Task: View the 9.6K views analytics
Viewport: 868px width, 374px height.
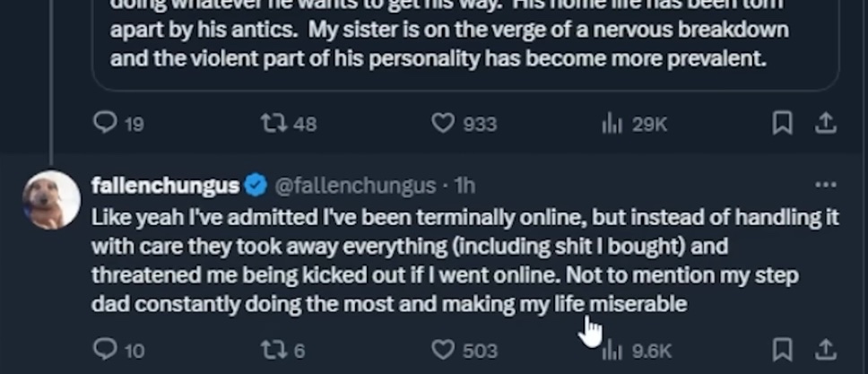Action: click(x=612, y=349)
